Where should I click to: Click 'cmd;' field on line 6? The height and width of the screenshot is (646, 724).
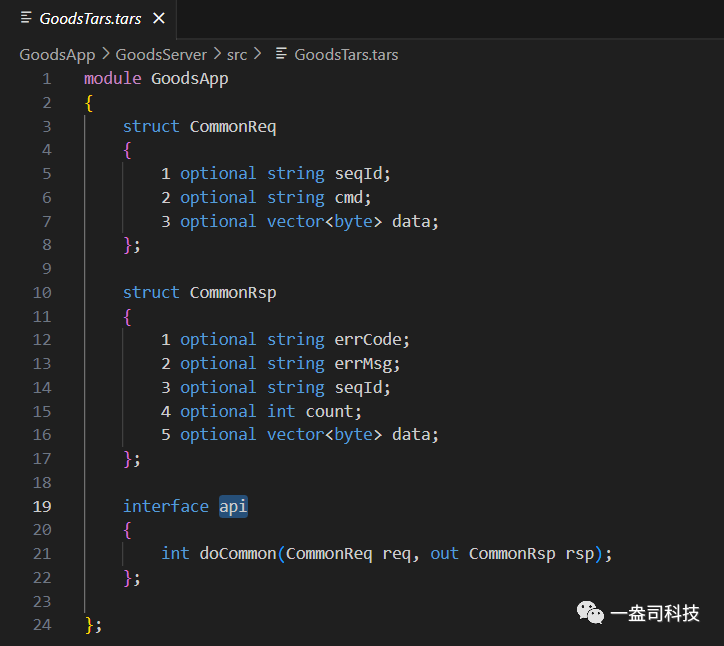pos(353,198)
